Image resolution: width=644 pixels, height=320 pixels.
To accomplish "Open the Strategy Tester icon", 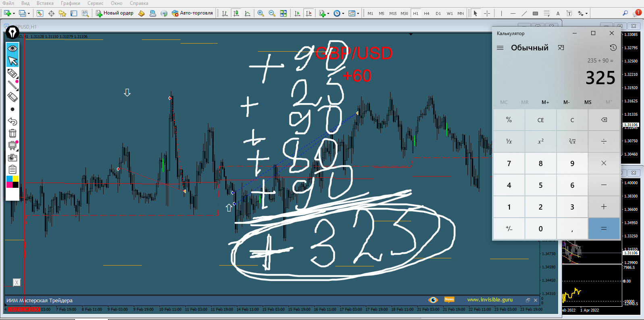I will [85, 13].
